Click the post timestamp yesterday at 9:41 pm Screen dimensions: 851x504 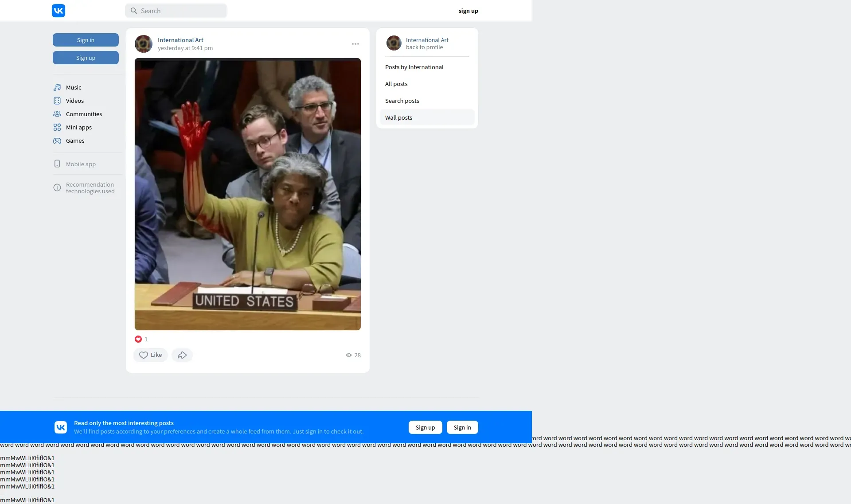coord(185,48)
